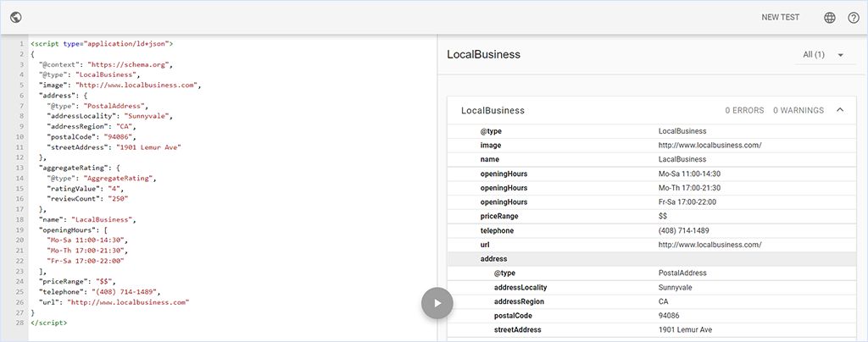Collapse the LocalBusiness result card chevron
This screenshot has height=342, width=868.
[x=840, y=110]
